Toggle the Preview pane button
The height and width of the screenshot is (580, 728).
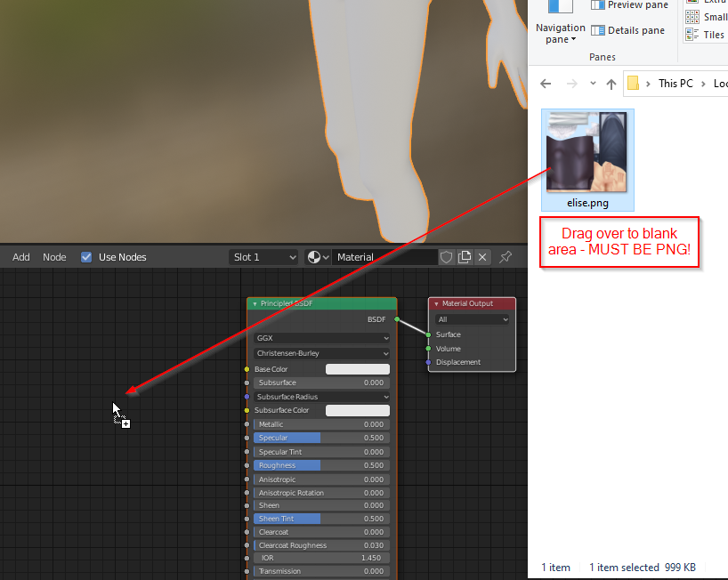pos(629,5)
